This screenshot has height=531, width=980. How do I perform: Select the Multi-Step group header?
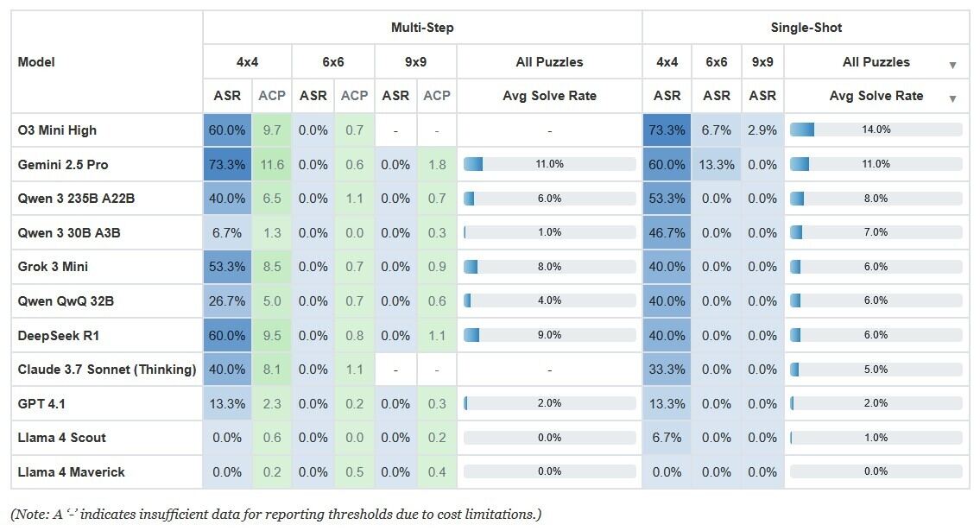[422, 28]
